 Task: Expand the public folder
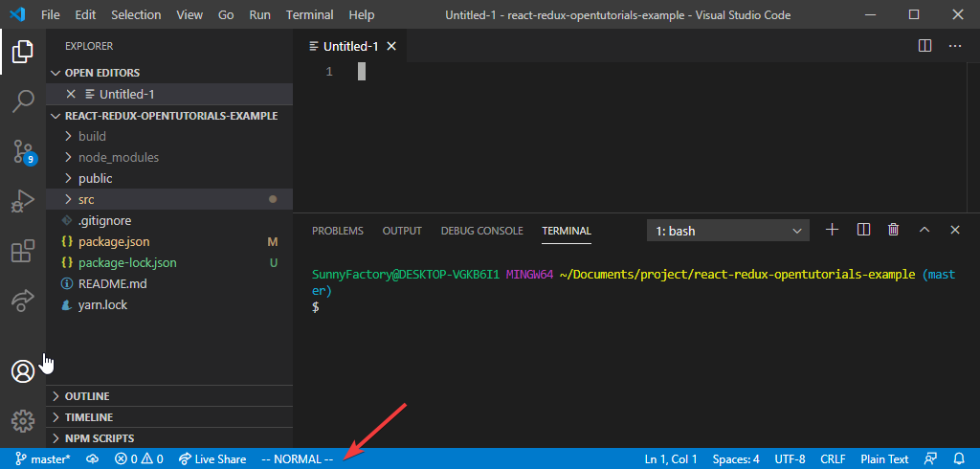[x=169, y=178]
